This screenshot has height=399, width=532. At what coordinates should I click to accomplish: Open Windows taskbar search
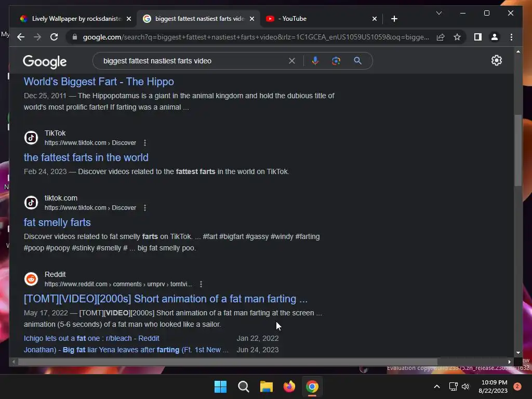click(243, 387)
